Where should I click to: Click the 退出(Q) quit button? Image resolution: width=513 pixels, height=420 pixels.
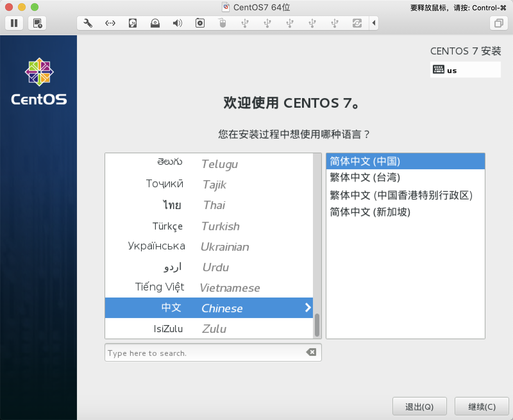pyautogui.click(x=419, y=407)
